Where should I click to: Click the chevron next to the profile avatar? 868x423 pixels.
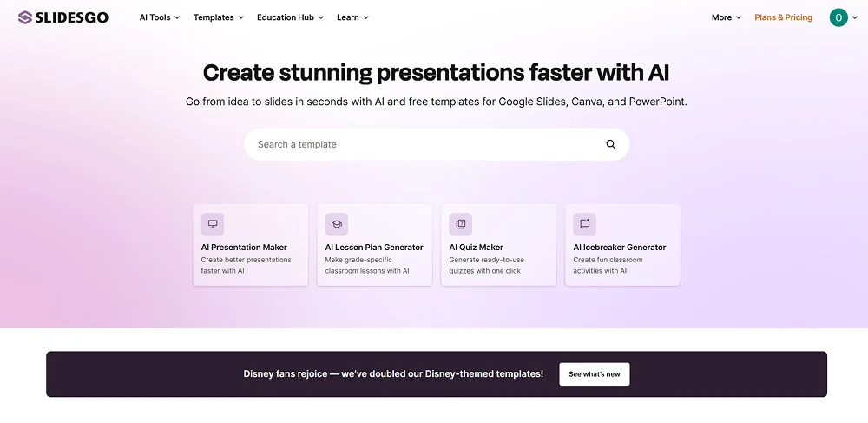855,17
